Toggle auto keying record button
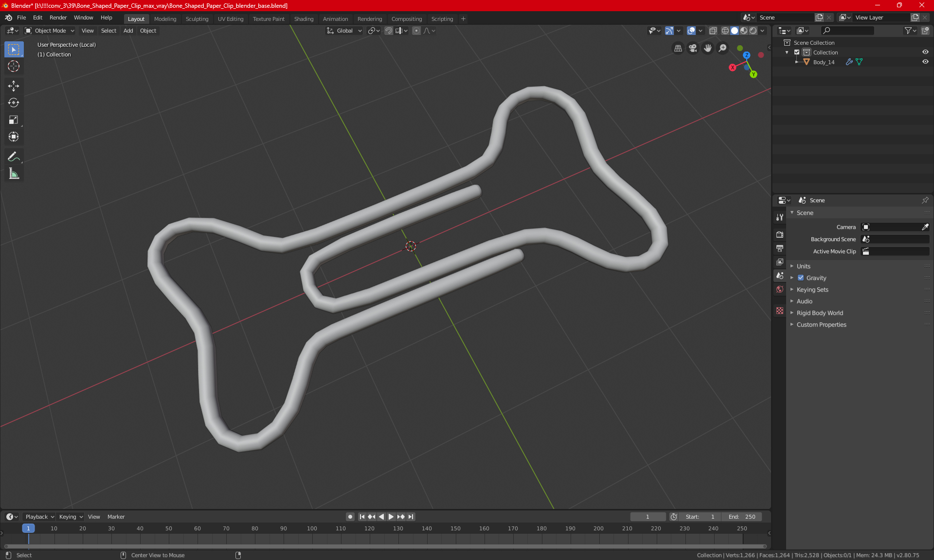This screenshot has height=560, width=934. tap(350, 517)
